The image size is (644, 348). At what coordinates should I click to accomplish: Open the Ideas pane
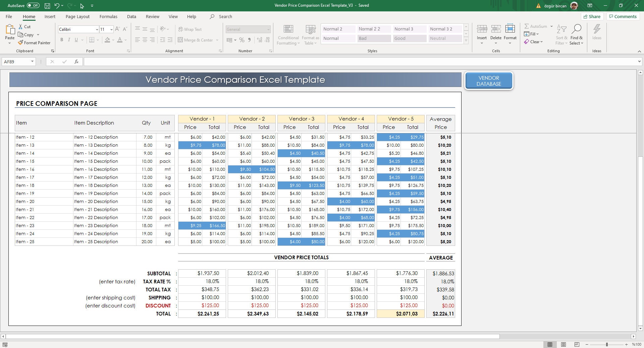click(x=597, y=33)
